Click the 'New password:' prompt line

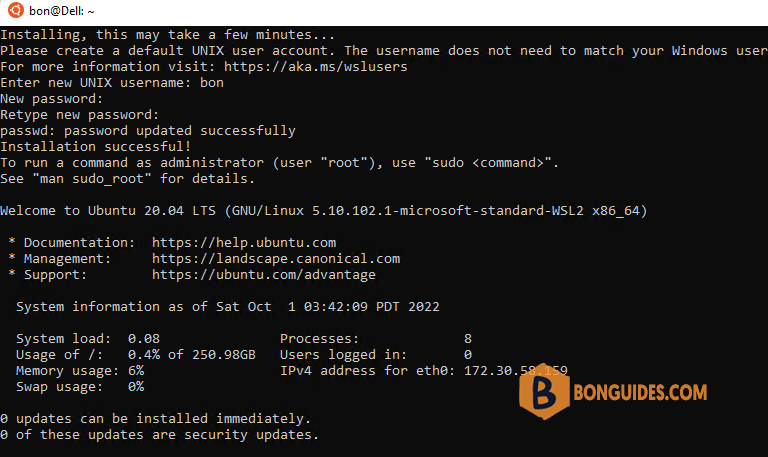coord(51,99)
